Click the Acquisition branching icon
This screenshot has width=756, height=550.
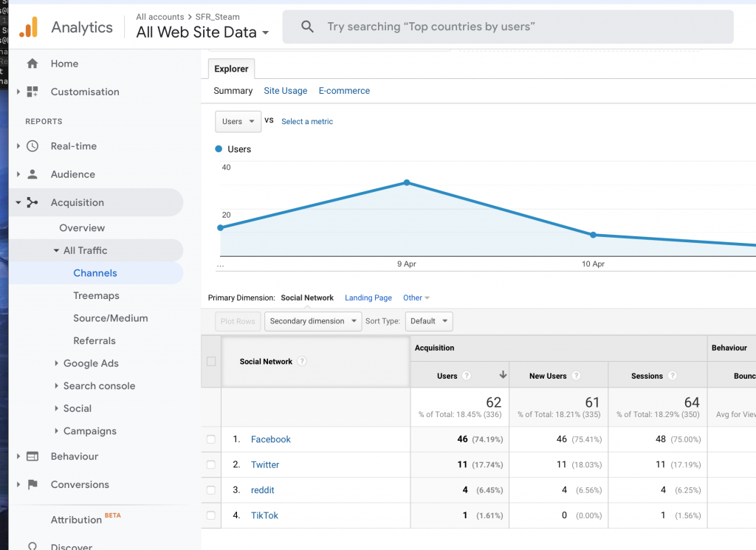(x=32, y=202)
